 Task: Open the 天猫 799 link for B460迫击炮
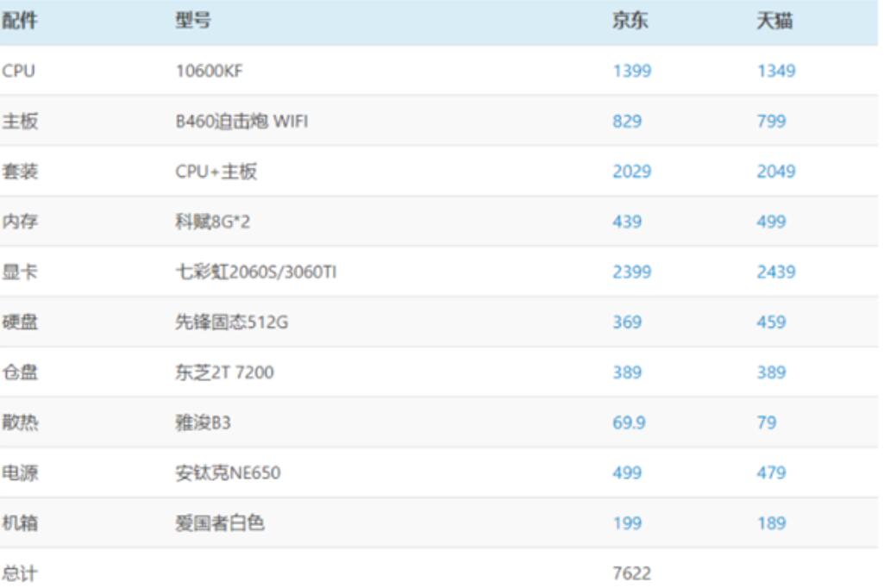[x=771, y=122]
